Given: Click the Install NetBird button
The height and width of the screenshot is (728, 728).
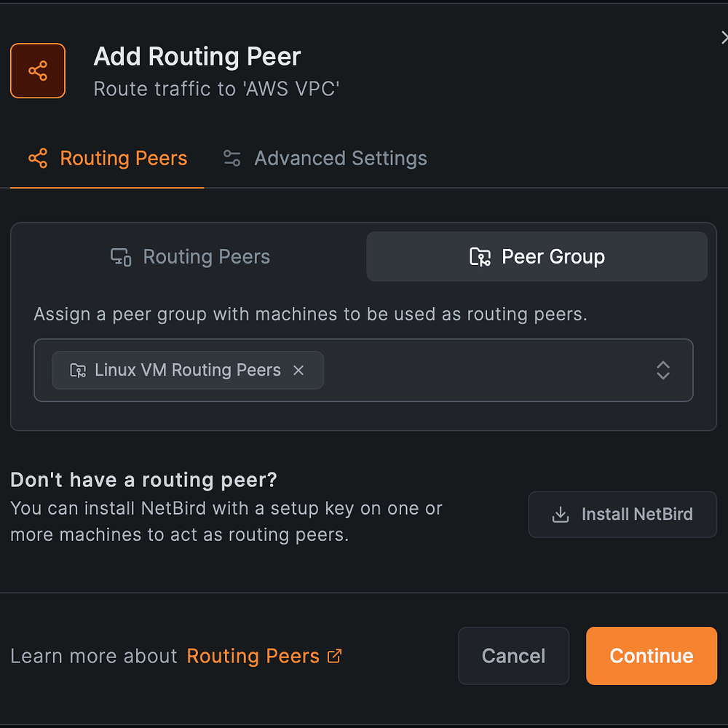Looking at the screenshot, I should click(622, 514).
